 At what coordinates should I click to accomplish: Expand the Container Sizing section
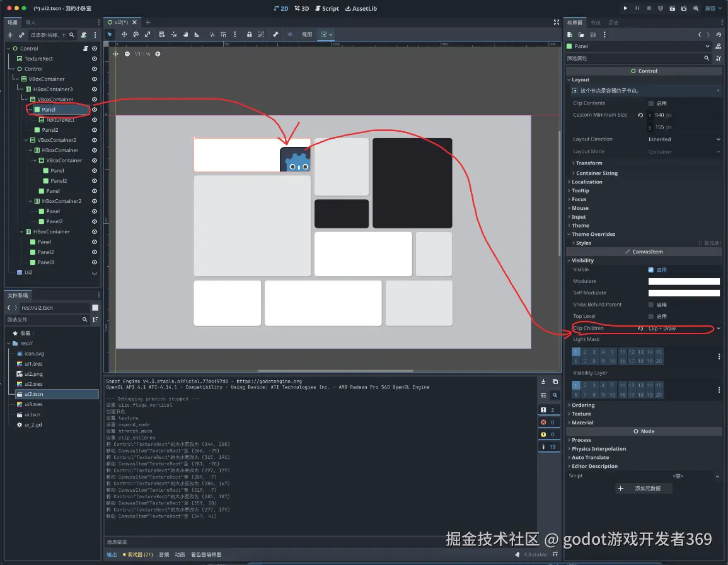tap(596, 173)
